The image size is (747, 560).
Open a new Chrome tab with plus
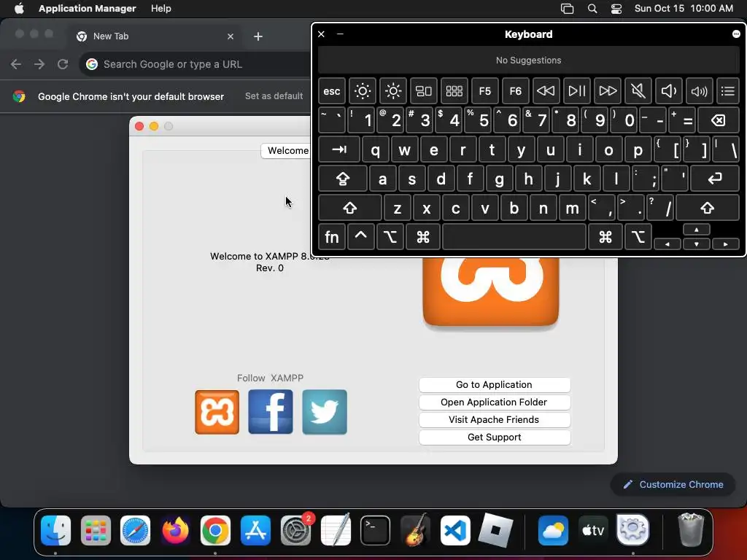coord(258,36)
